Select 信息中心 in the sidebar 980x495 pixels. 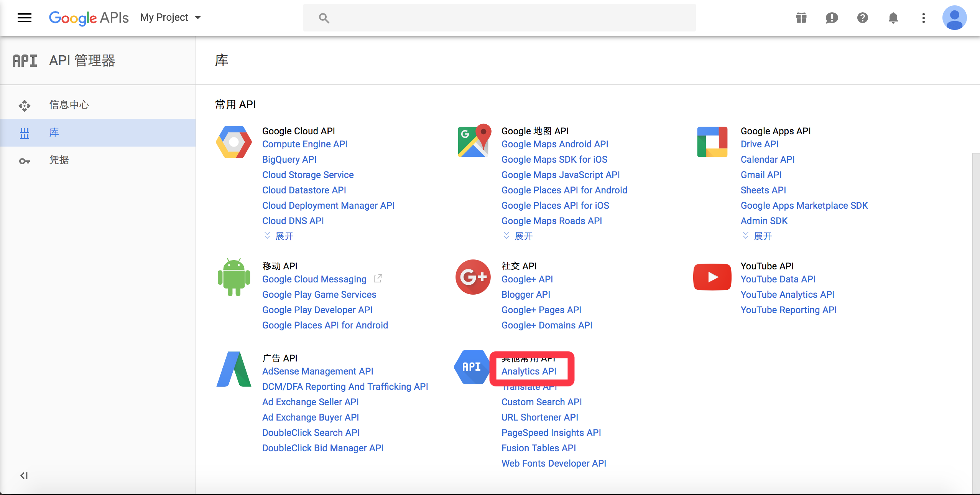point(98,105)
